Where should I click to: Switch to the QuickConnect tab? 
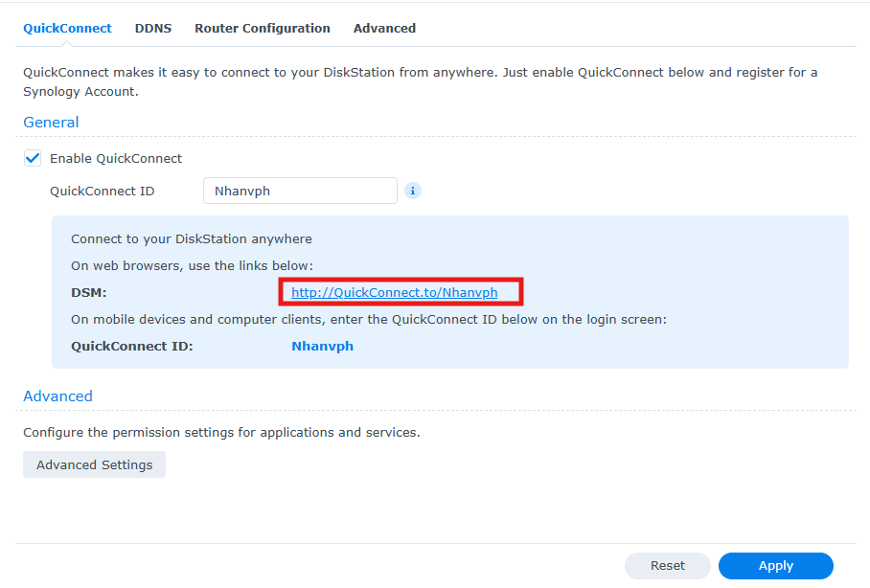pos(67,29)
